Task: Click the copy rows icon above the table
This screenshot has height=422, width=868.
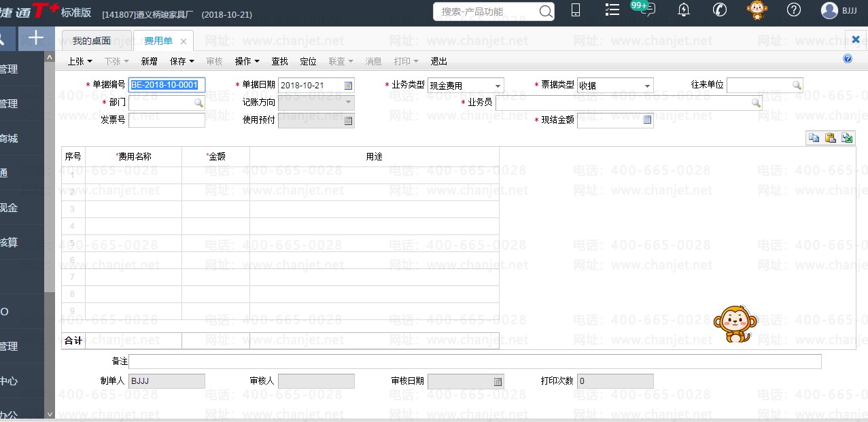Action: point(814,138)
